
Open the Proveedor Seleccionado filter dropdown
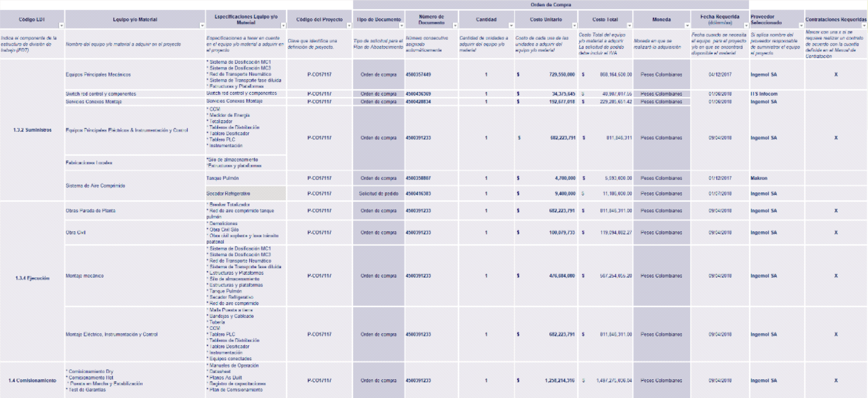coord(801,26)
